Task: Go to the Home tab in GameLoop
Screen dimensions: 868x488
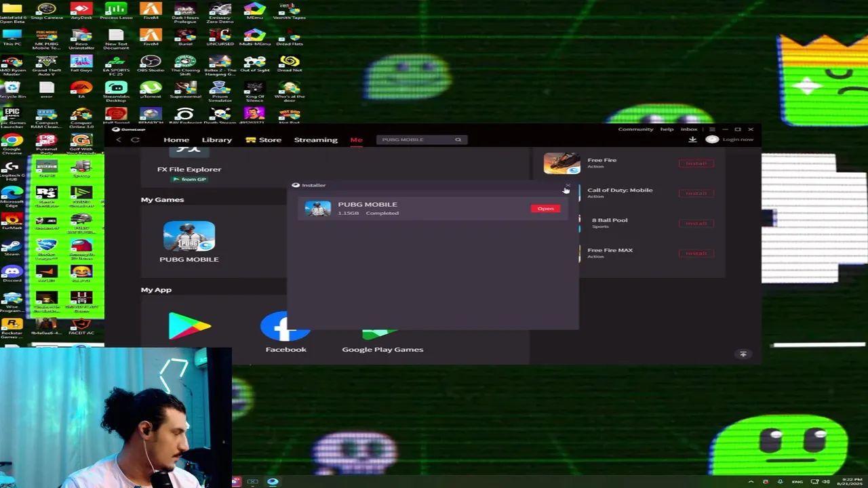Action: (176, 140)
